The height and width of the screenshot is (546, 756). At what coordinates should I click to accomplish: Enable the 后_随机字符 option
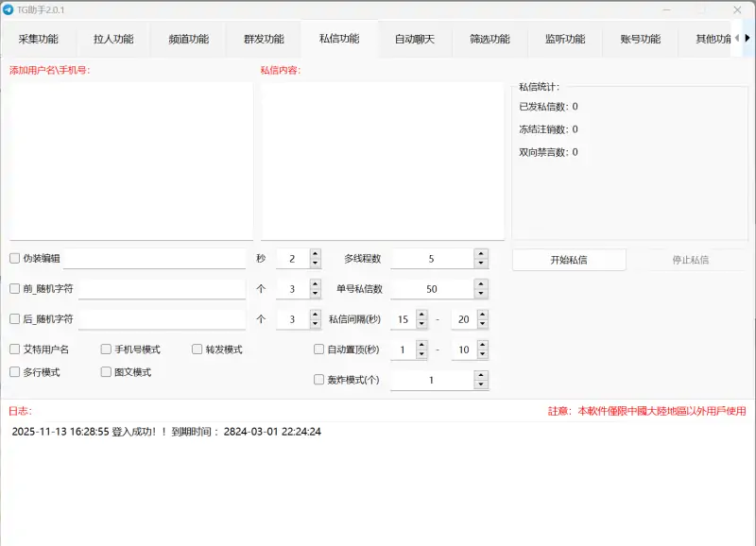[14, 319]
